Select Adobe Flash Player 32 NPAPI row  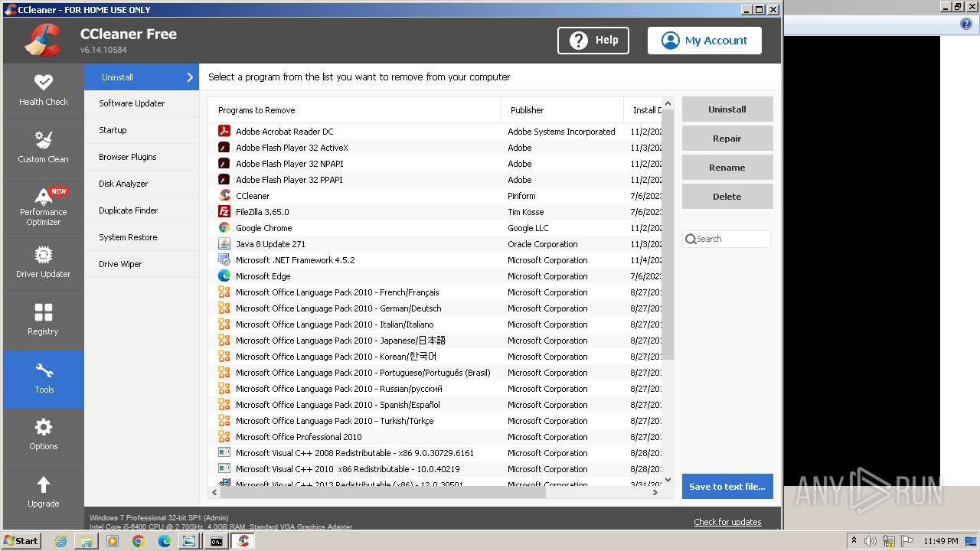click(x=436, y=163)
